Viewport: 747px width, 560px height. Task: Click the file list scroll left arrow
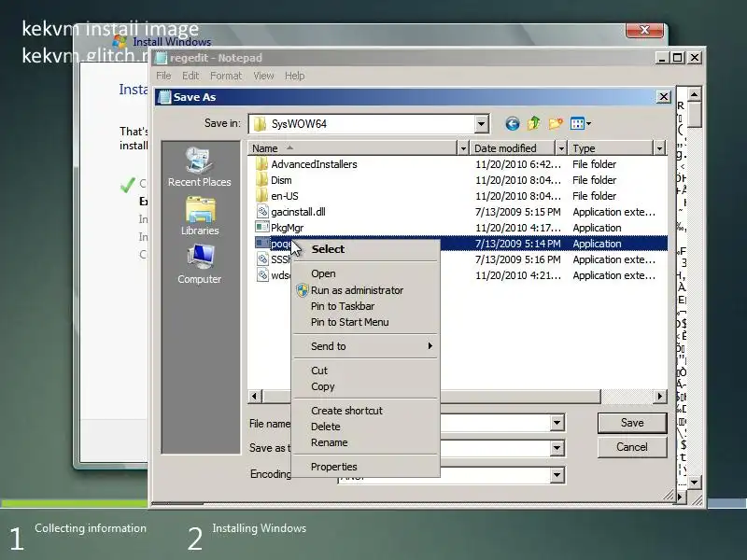[x=255, y=396]
